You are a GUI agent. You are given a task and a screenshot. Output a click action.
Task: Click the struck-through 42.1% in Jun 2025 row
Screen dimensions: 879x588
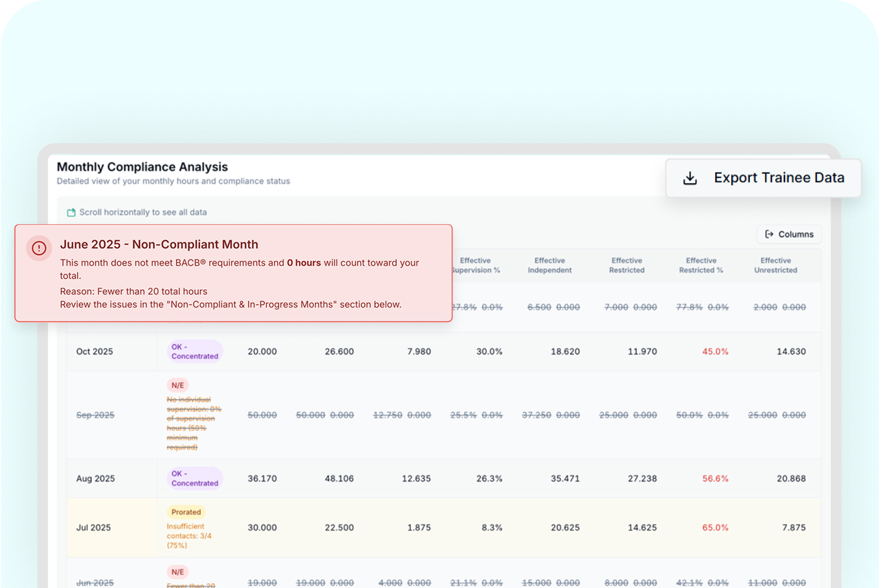[x=689, y=583]
